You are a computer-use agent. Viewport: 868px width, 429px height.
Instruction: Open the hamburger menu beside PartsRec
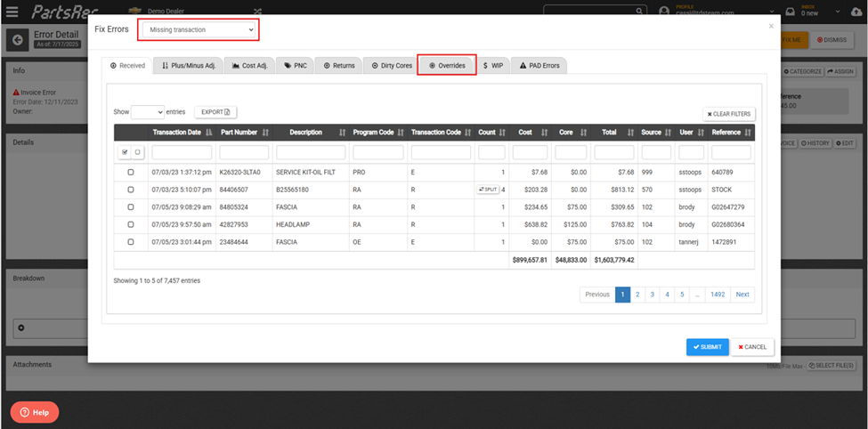(x=12, y=11)
